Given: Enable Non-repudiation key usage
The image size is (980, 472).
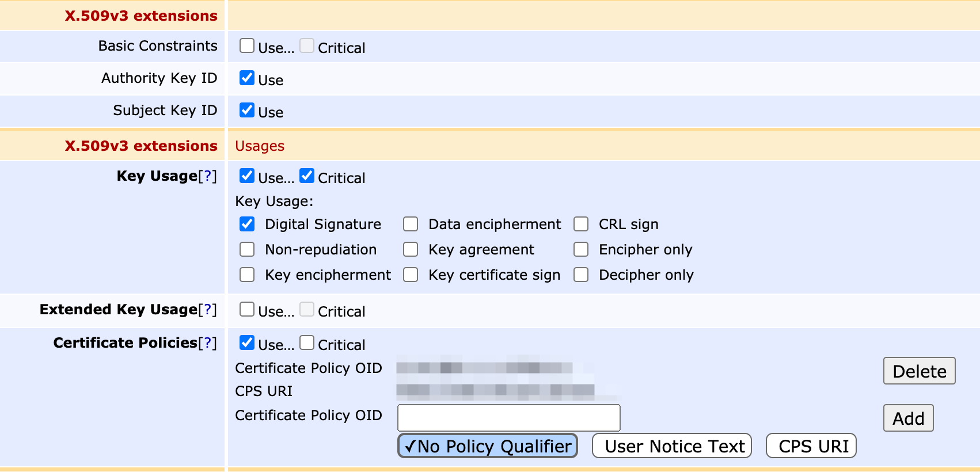Looking at the screenshot, I should [x=247, y=249].
